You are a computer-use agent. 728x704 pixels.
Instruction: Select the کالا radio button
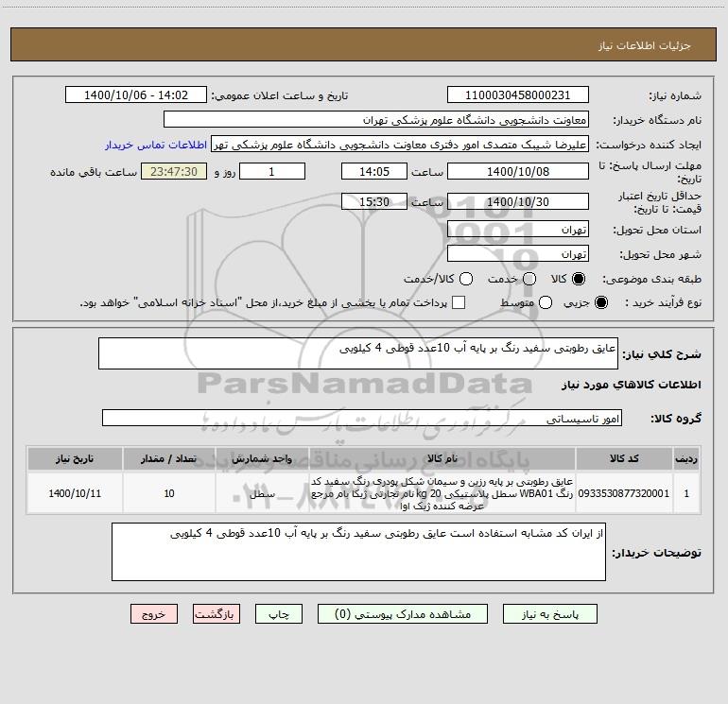click(x=579, y=279)
